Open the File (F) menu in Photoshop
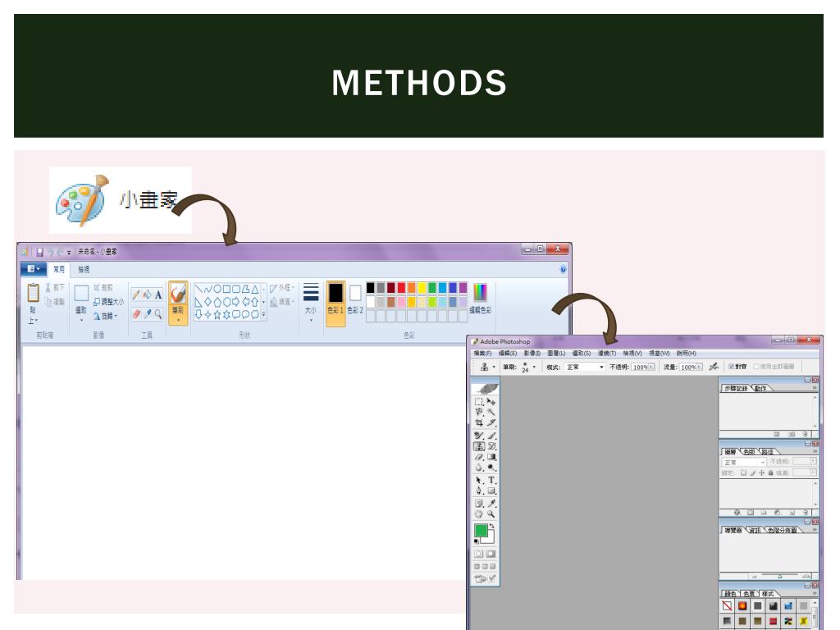This screenshot has height=630, width=840. 482,354
